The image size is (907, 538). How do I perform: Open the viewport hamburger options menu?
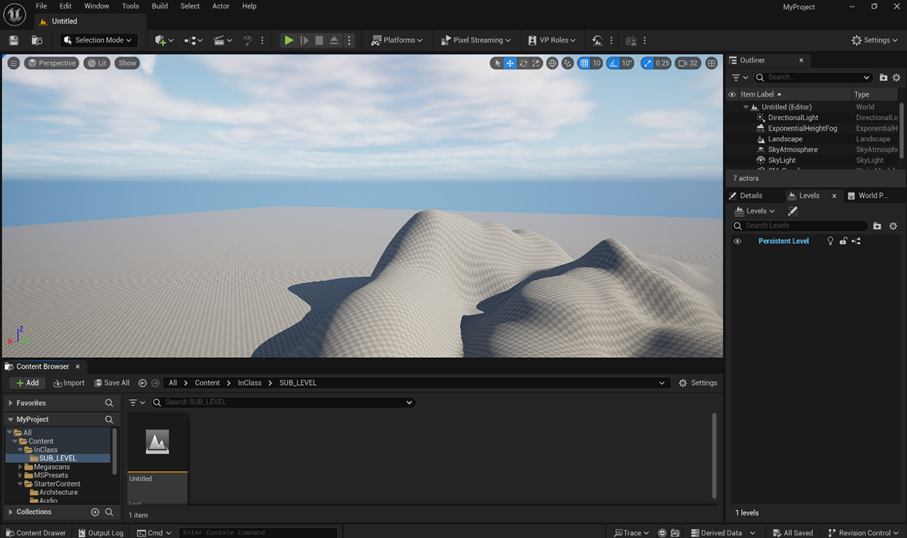13,63
